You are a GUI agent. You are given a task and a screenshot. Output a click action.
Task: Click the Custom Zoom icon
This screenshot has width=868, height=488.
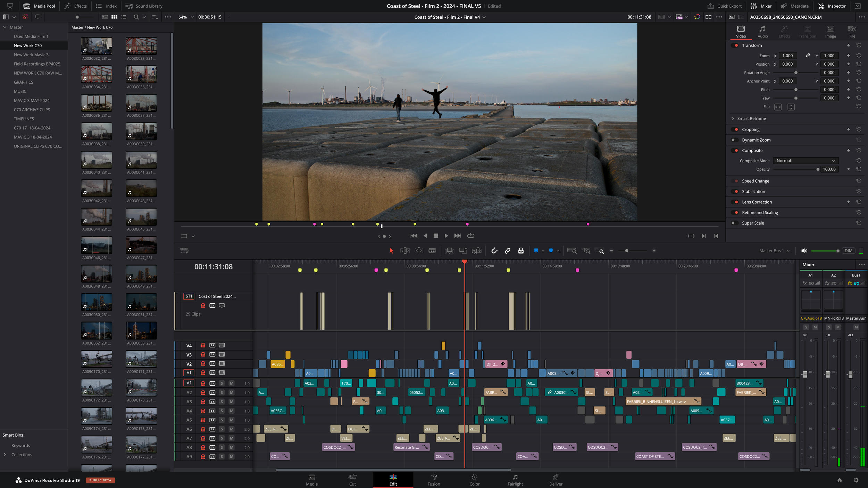tap(599, 251)
